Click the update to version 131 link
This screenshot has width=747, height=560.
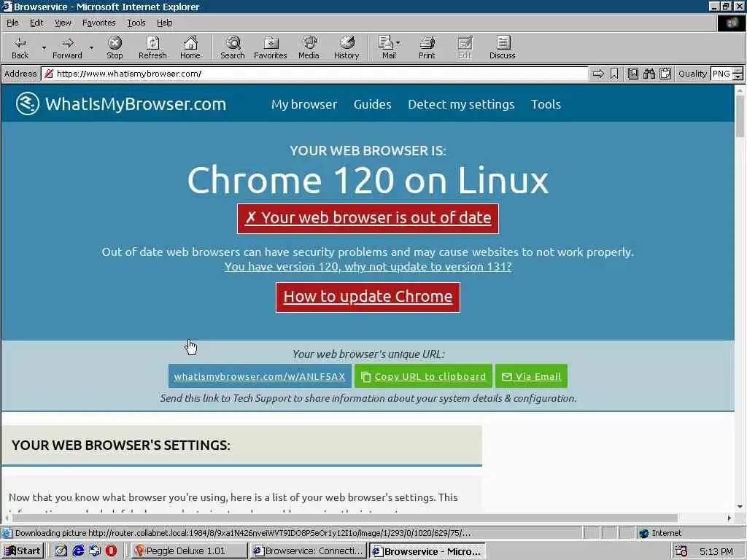click(x=368, y=267)
